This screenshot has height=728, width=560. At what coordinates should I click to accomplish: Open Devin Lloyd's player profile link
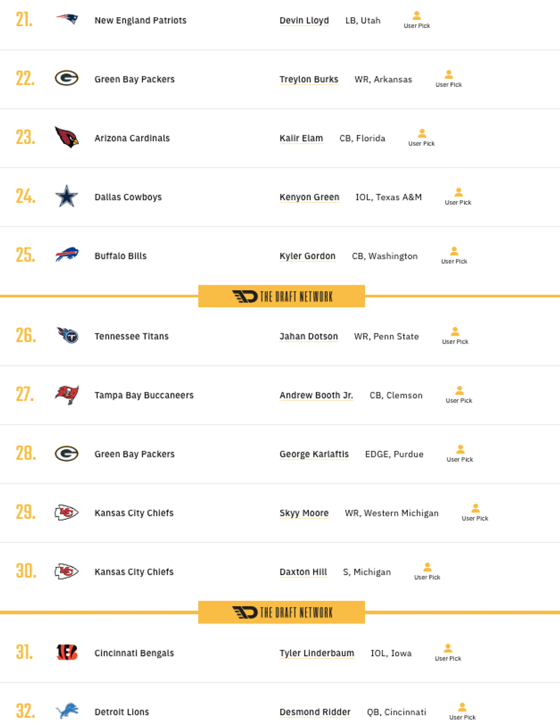click(x=304, y=20)
